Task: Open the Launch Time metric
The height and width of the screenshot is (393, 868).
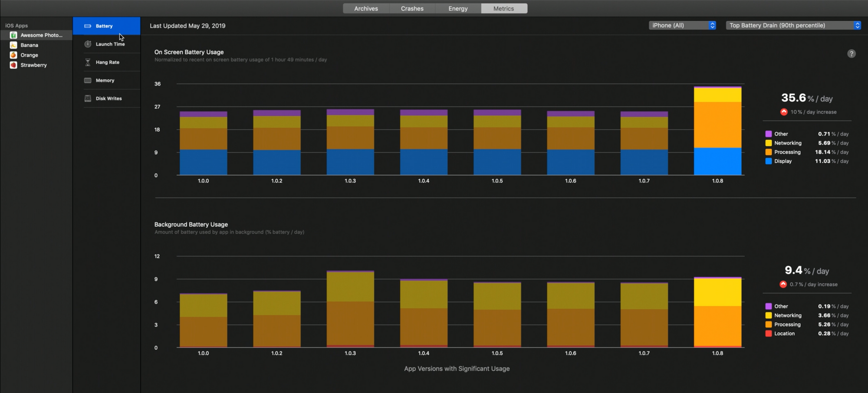Action: coord(107,44)
